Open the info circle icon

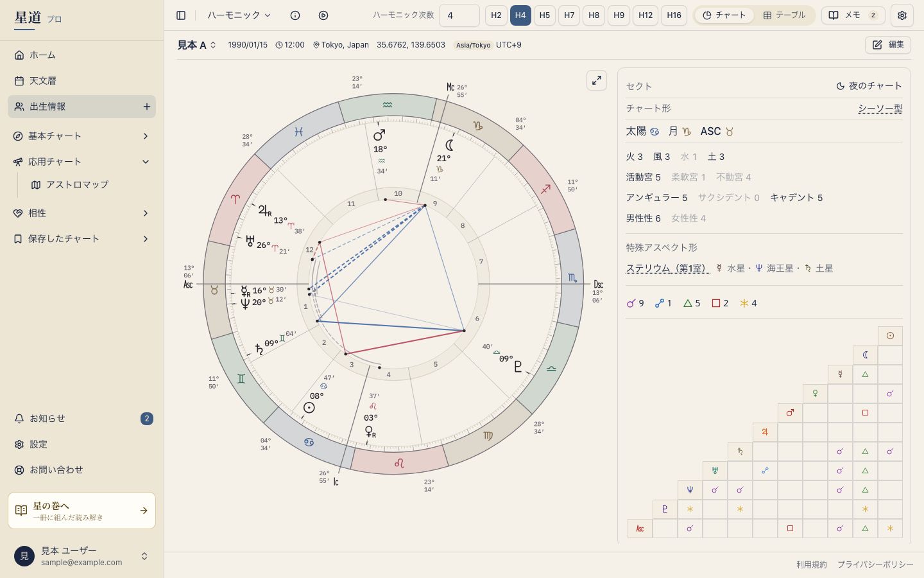point(295,15)
